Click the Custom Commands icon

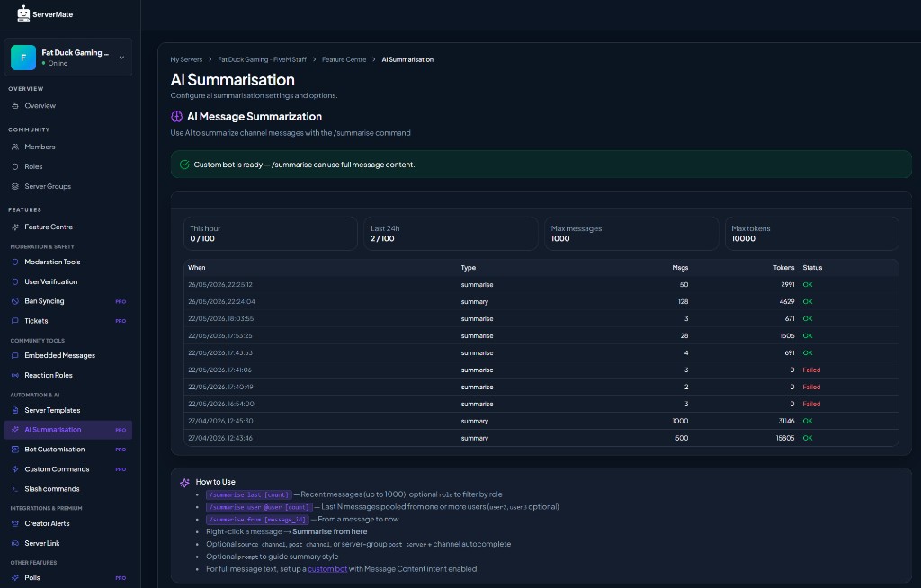[15, 469]
